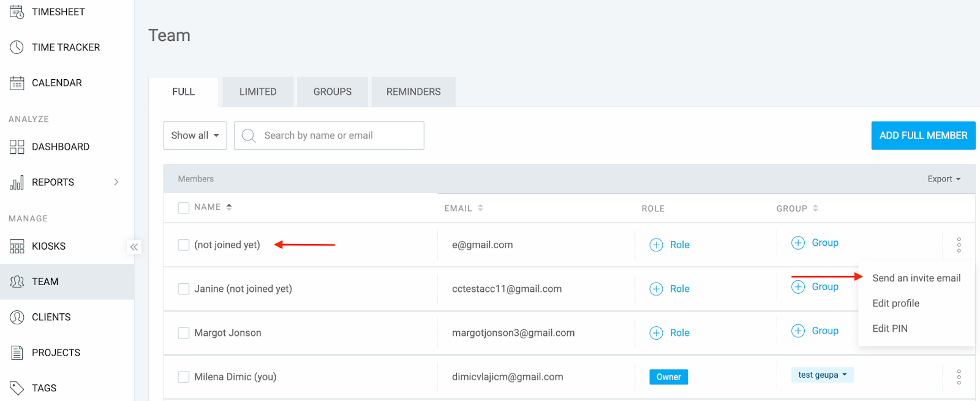This screenshot has width=980, height=401.
Task: Click the Team people icon
Action: (17, 281)
